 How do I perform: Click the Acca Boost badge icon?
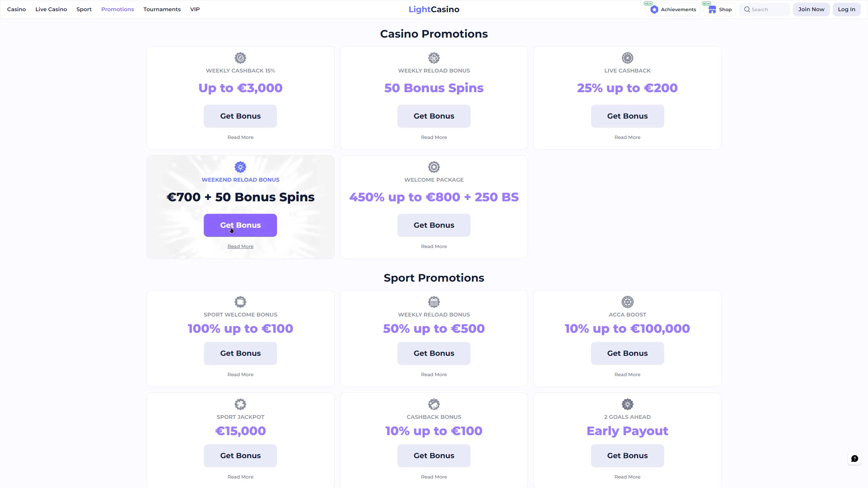(x=627, y=302)
